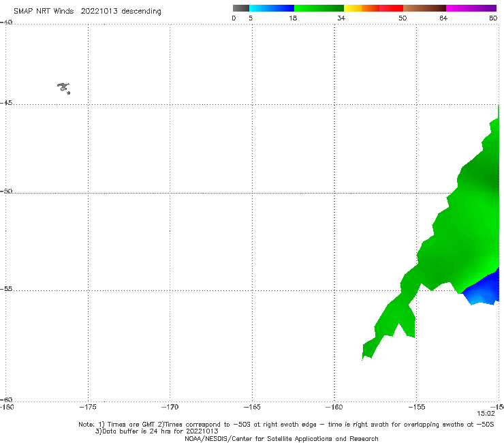504x443 pixels.
Task: Click the latitude label '-55'
Action: 6,288
